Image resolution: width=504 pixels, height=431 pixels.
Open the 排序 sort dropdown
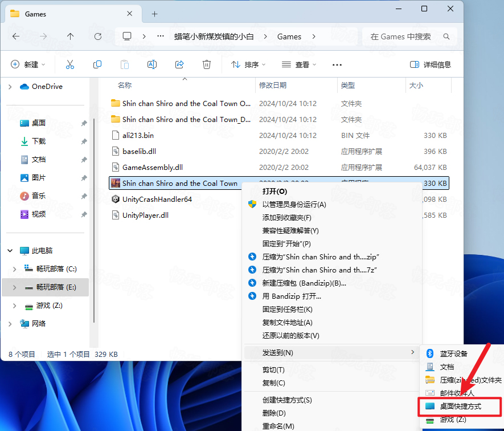pos(248,64)
